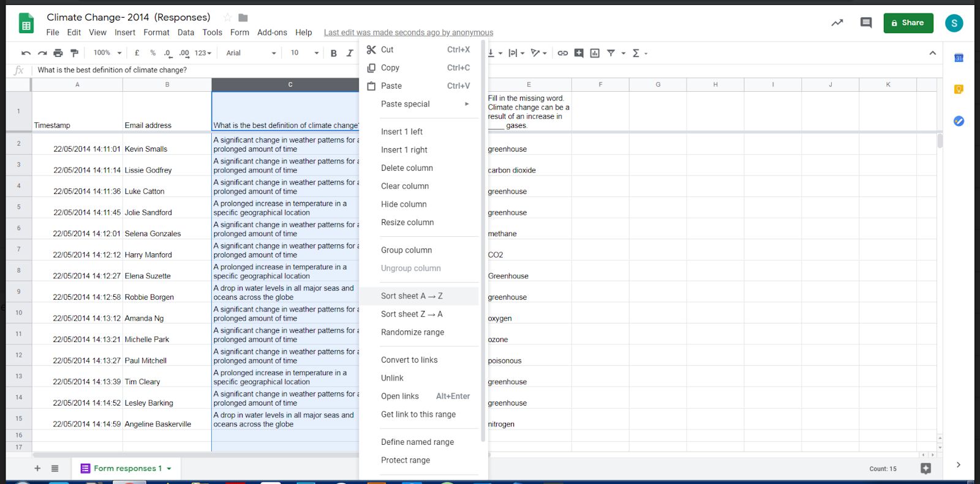Apply italic formatting

point(350,53)
